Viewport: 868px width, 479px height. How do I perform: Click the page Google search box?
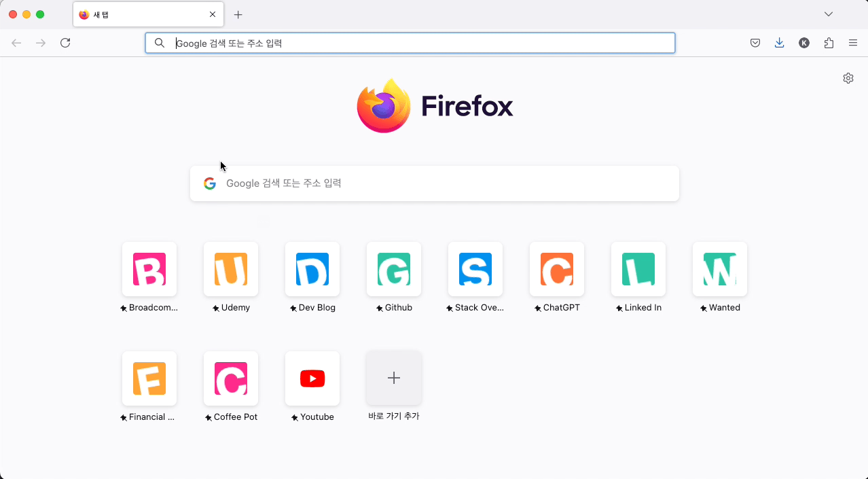pos(435,183)
